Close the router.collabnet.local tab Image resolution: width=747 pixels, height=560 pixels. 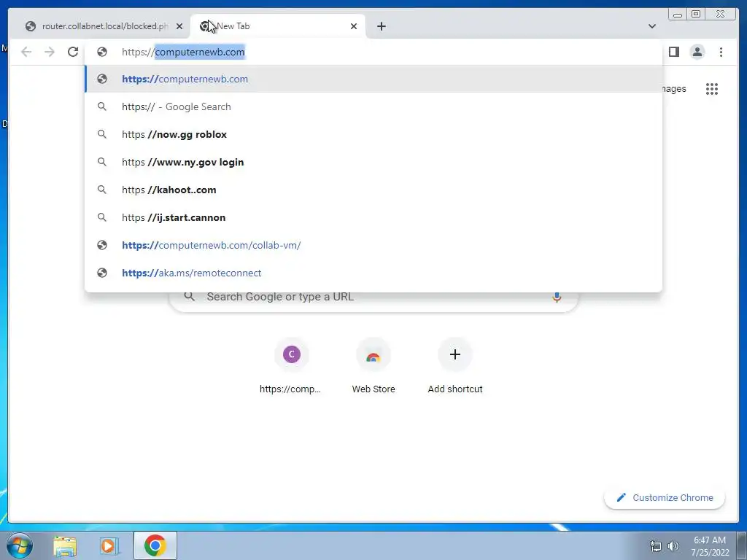click(x=179, y=26)
